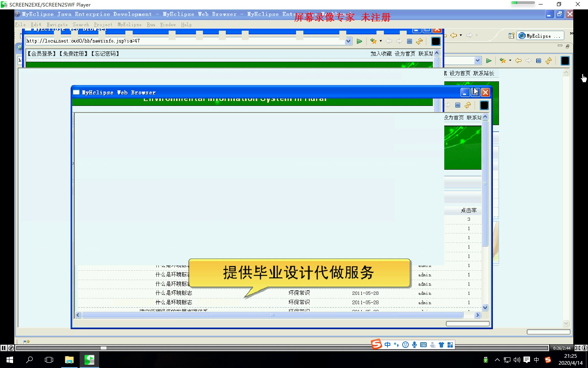Open the Project menu
588x368 pixels.
103,25
